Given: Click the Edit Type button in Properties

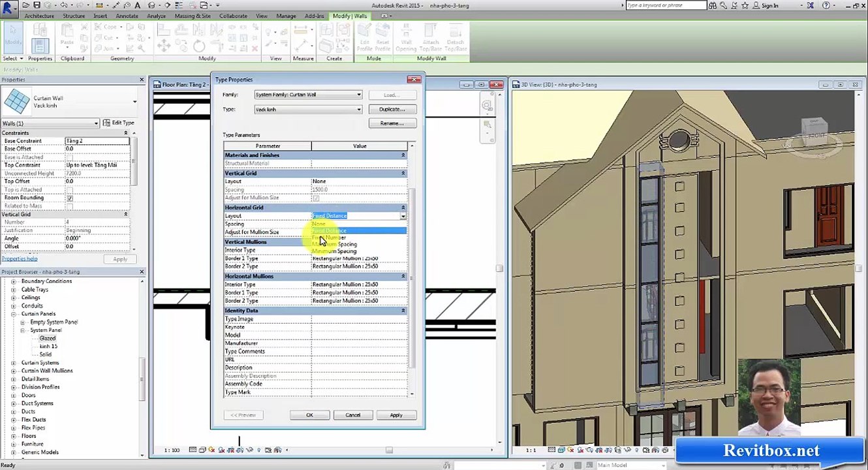Looking at the screenshot, I should (118, 123).
